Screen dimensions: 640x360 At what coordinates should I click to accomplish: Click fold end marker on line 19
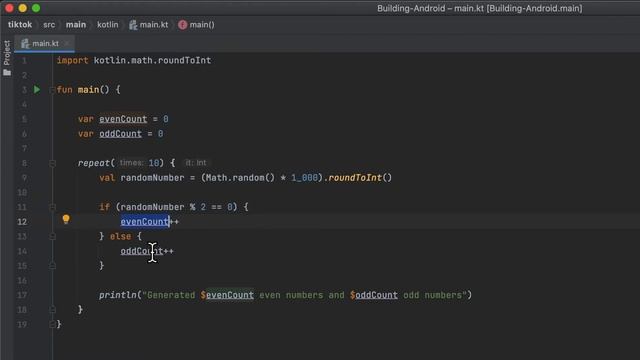click(x=52, y=324)
